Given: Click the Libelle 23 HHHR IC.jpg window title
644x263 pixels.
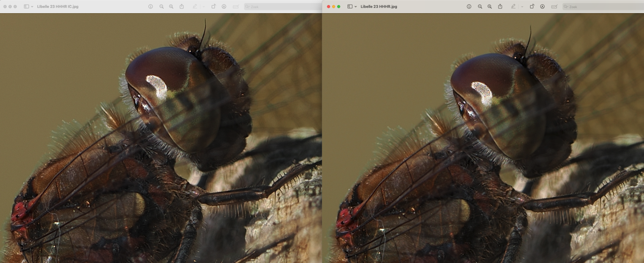Looking at the screenshot, I should point(58,7).
